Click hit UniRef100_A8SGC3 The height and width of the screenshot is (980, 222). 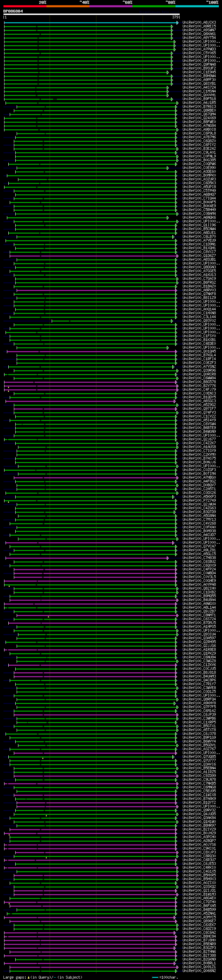point(199,400)
